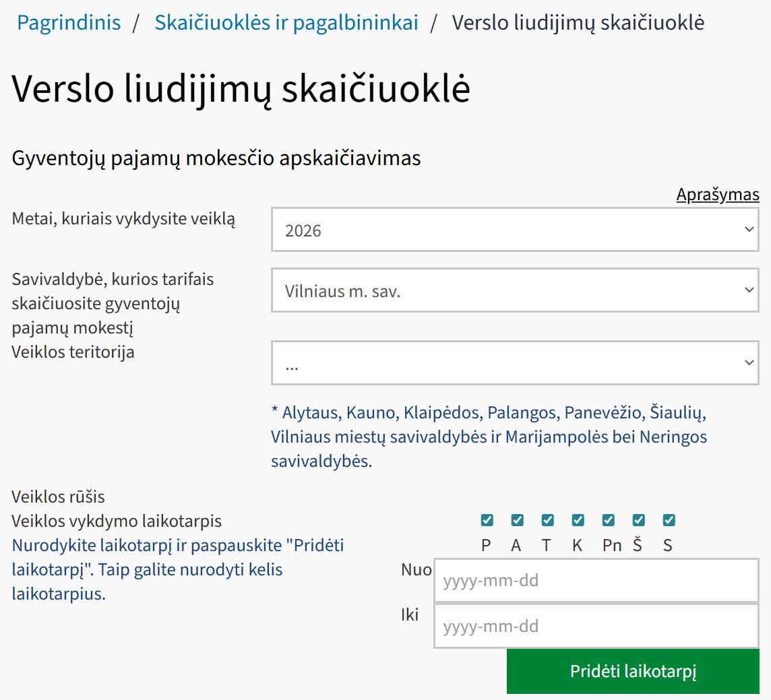Uncheck the Sunday (S) weekday checkbox
The image size is (771, 700).
point(668,519)
